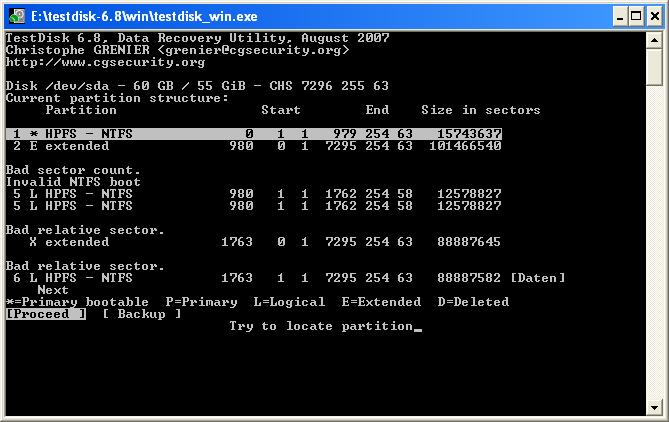
Task: Select the Proceed option
Action: pyautogui.click(x=46, y=314)
